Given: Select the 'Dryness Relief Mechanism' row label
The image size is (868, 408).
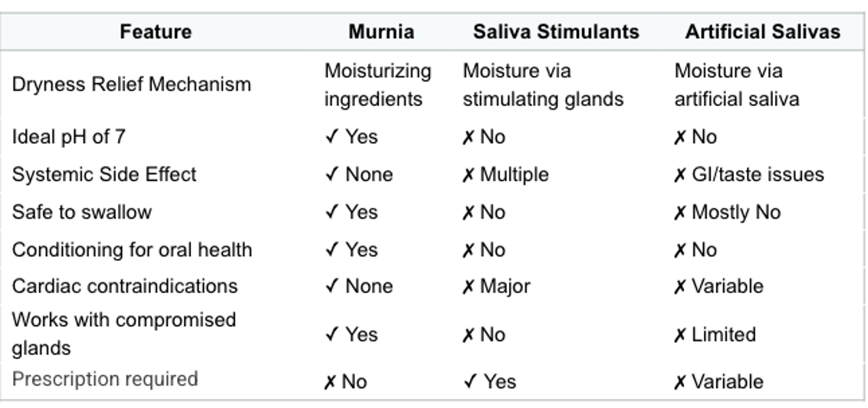Looking at the screenshot, I should coord(131,84).
